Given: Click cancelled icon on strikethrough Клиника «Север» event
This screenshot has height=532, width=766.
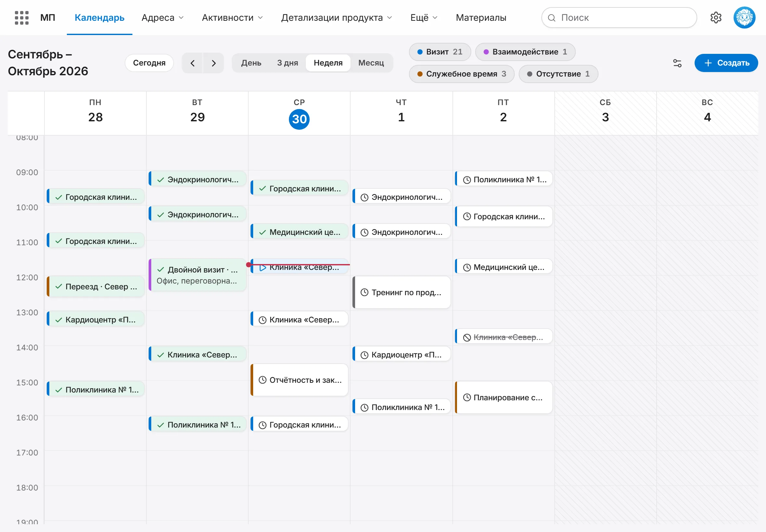Looking at the screenshot, I should (467, 337).
